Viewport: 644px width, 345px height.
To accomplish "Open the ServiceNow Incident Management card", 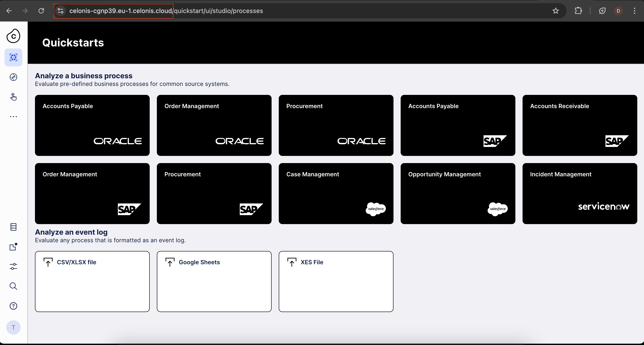I will [x=580, y=194].
